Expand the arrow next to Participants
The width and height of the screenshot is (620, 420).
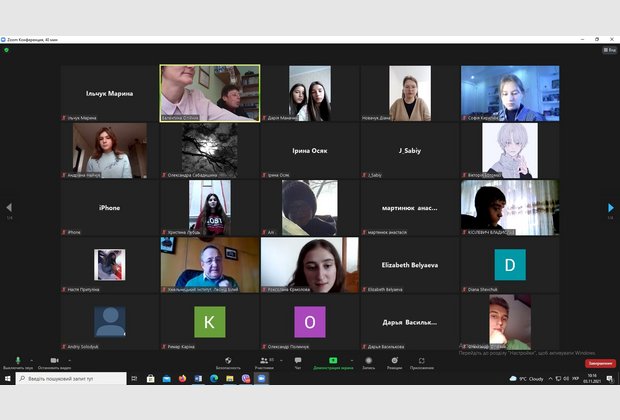click(x=281, y=360)
